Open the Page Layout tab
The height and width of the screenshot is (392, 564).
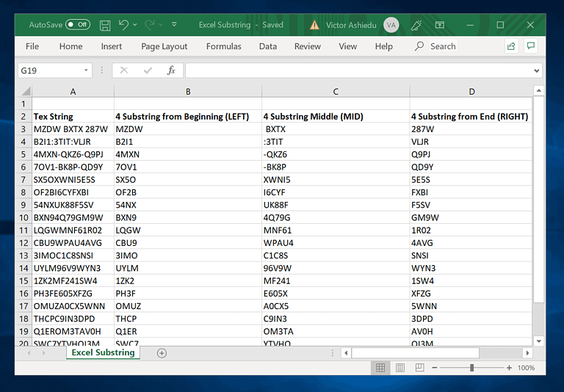(x=164, y=46)
